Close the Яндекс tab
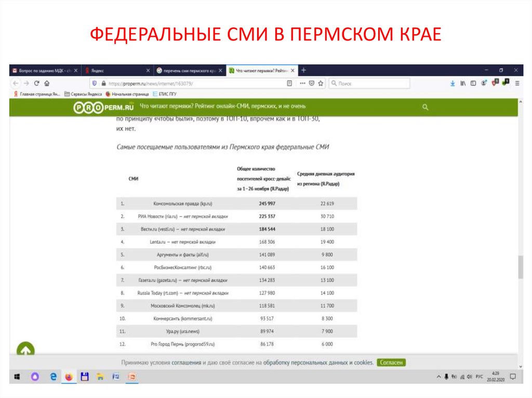This screenshot has height=398, width=532. pos(148,71)
